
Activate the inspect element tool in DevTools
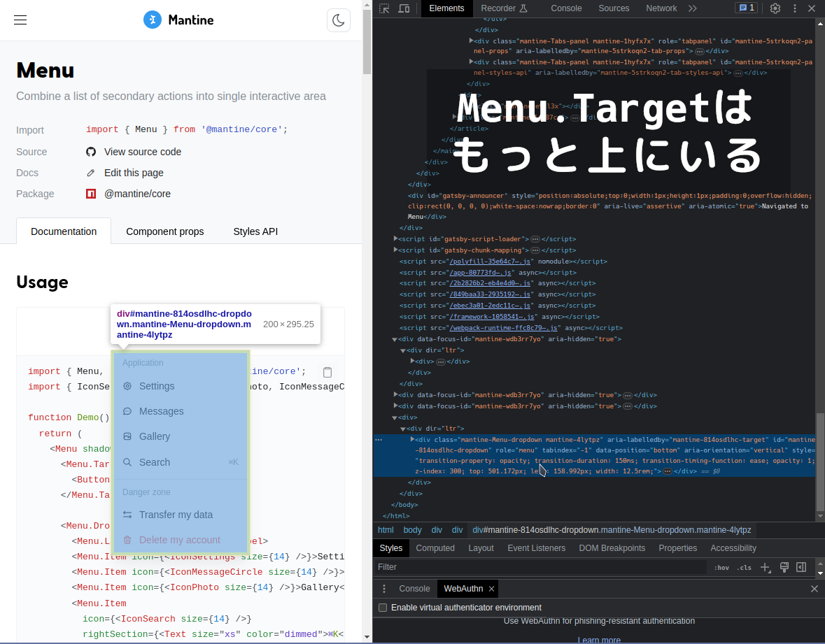[383, 8]
